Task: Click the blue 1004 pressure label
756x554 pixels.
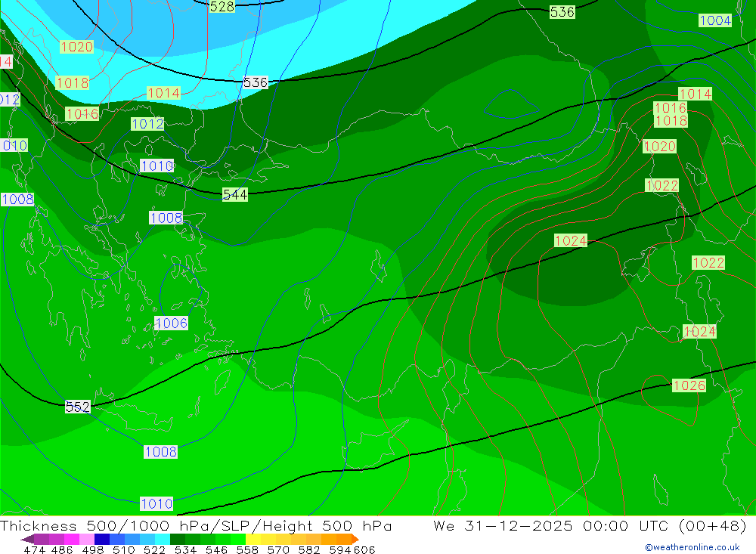Action: [x=715, y=20]
